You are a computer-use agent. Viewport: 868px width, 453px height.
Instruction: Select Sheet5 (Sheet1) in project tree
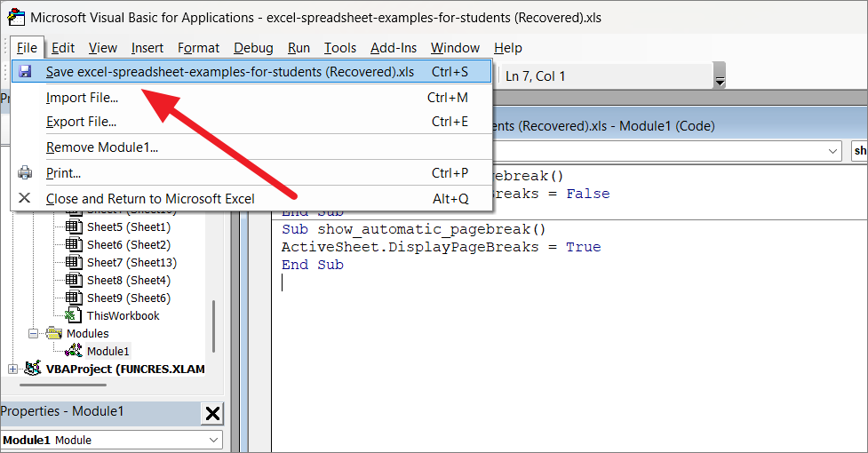(x=129, y=227)
